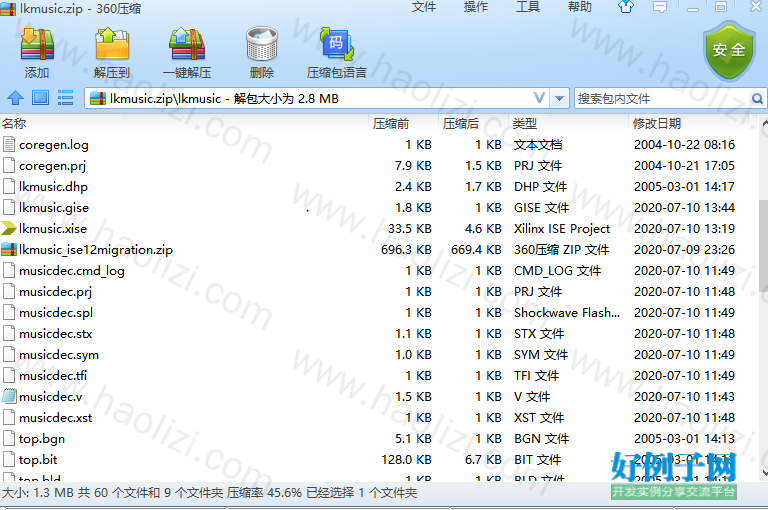Screen dimensions: 768x510
Task: Switch to large icon view
Action: click(x=40, y=98)
